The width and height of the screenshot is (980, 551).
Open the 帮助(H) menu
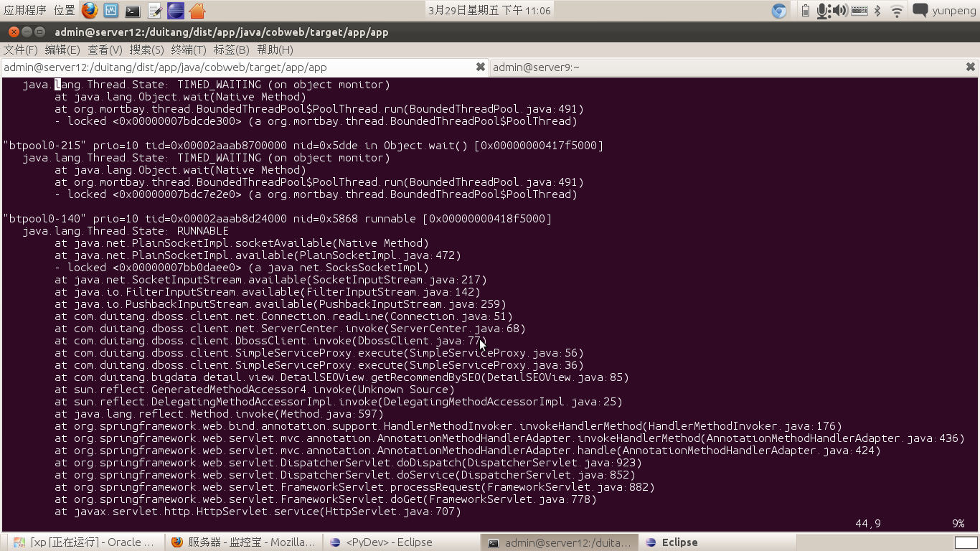[275, 50]
